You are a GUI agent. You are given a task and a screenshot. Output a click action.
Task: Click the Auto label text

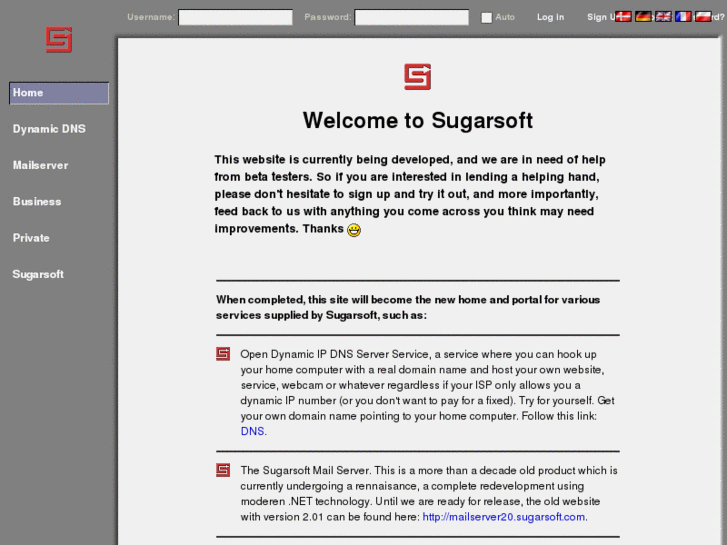coord(505,17)
